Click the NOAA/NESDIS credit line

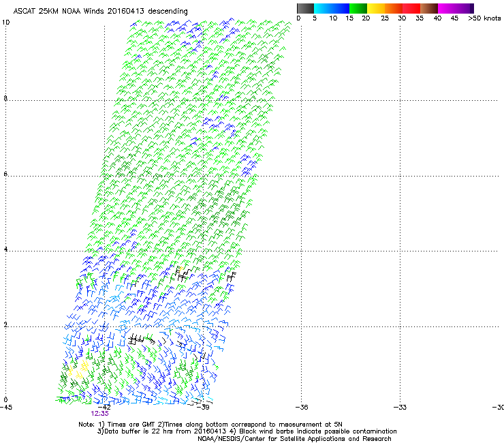click(294, 439)
